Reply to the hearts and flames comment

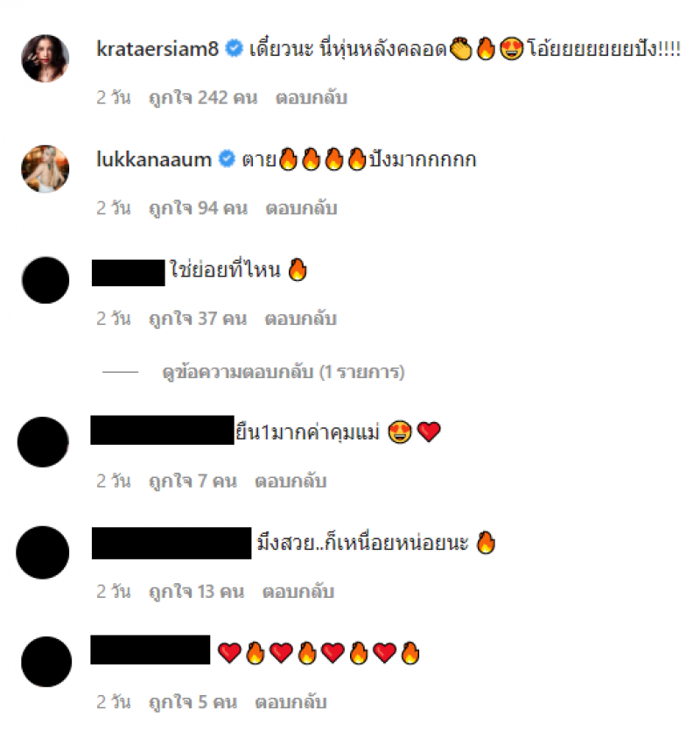290,702
